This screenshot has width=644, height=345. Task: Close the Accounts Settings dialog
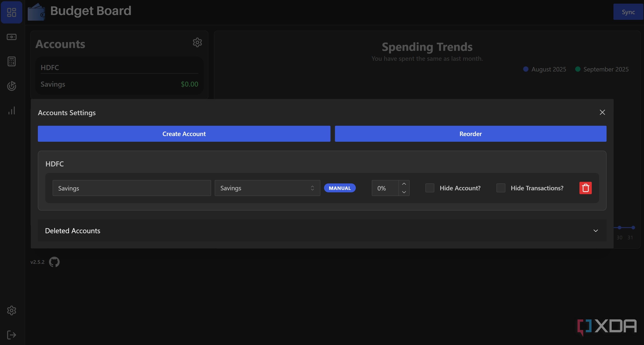[x=602, y=112]
